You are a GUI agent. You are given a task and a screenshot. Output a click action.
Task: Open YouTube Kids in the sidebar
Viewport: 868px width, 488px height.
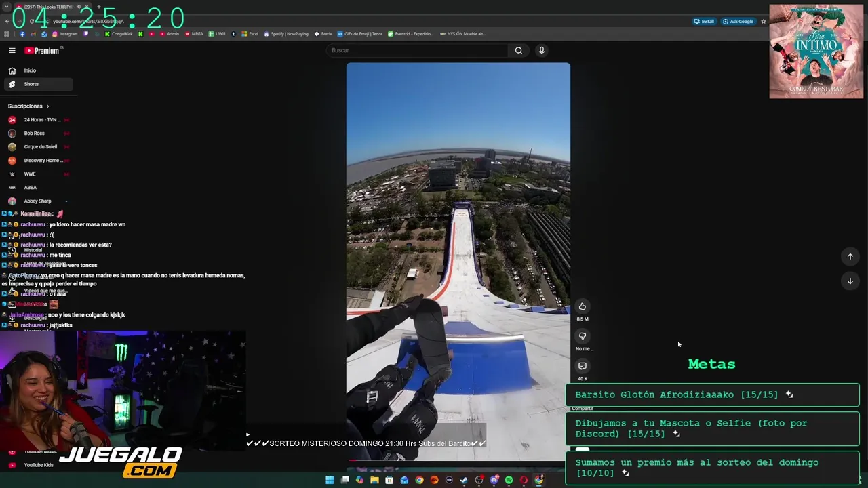click(38, 465)
